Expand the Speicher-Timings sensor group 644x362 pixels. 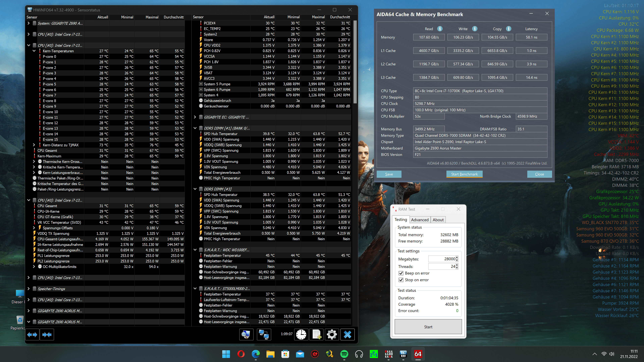(29, 289)
